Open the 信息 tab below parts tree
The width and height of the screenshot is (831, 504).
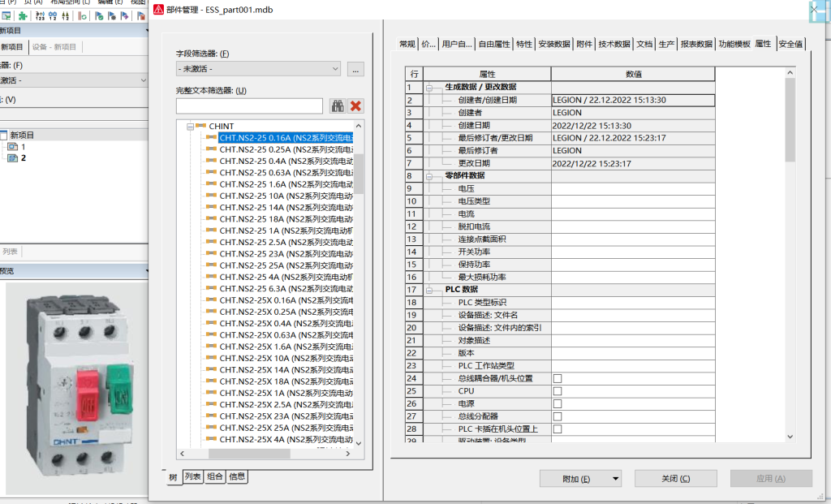[x=237, y=476]
